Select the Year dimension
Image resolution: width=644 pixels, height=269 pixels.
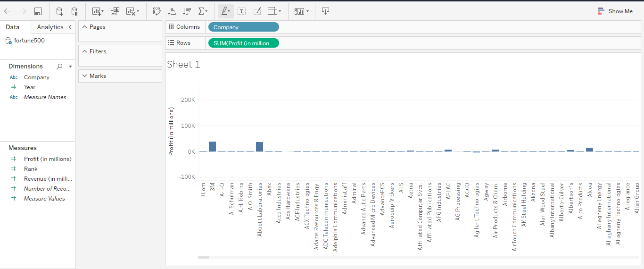[x=30, y=87]
